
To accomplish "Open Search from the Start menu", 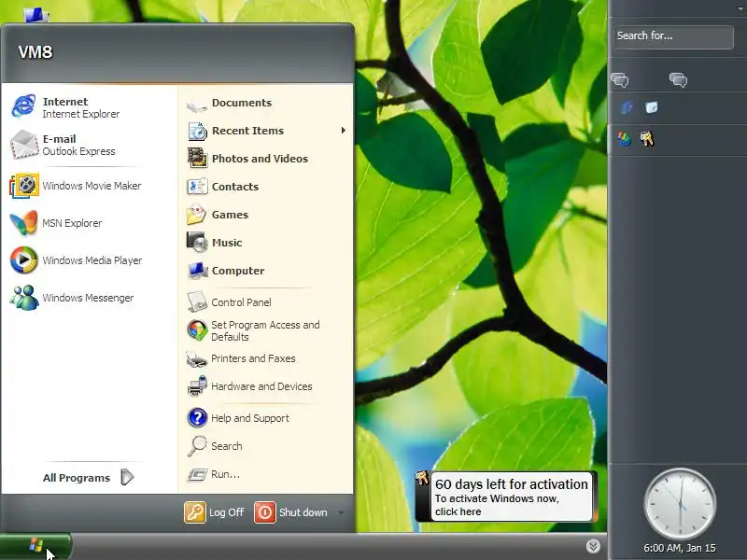I will [x=215, y=446].
